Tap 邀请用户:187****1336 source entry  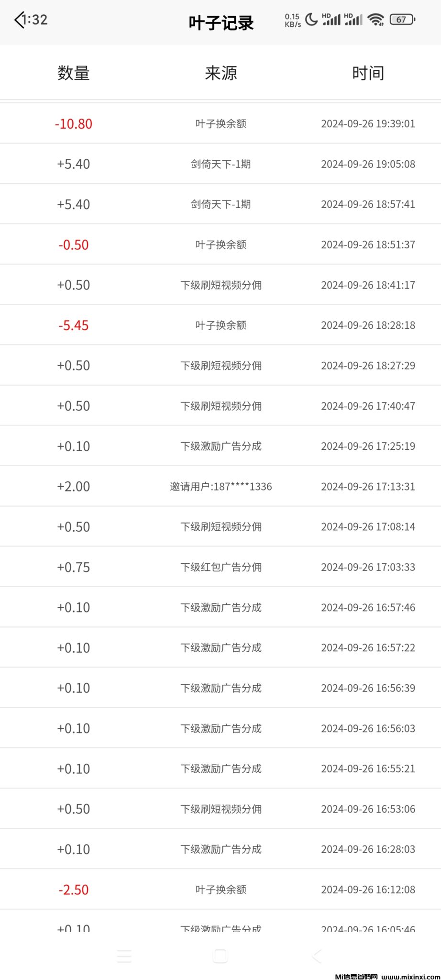pos(220,487)
